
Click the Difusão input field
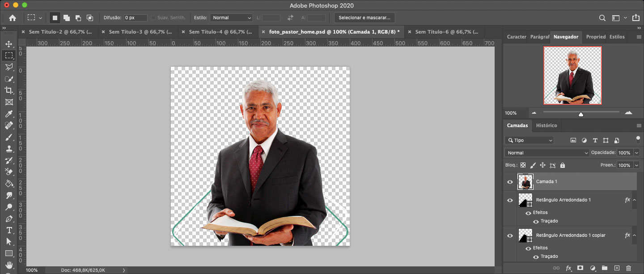pyautogui.click(x=136, y=18)
